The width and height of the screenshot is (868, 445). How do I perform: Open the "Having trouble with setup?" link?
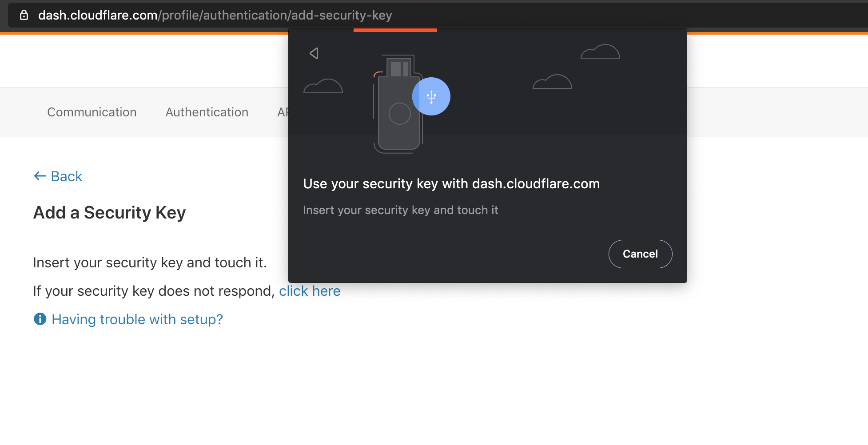pos(137,319)
